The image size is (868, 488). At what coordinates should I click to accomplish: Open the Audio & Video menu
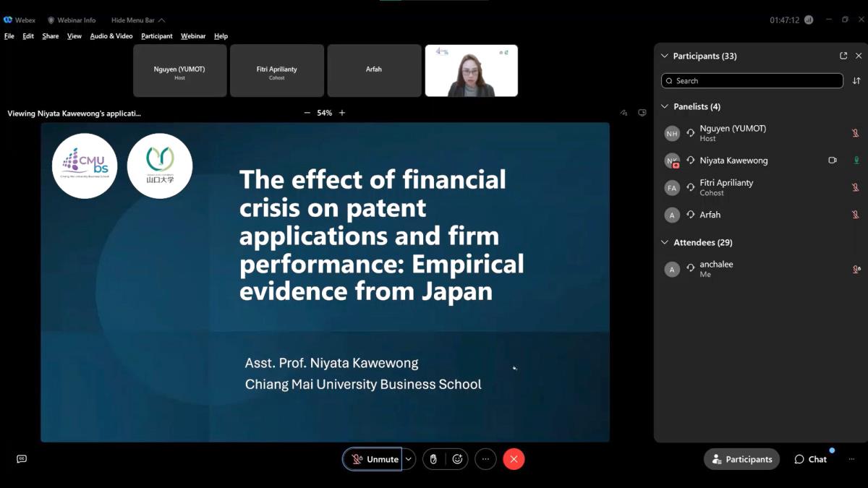click(x=111, y=36)
